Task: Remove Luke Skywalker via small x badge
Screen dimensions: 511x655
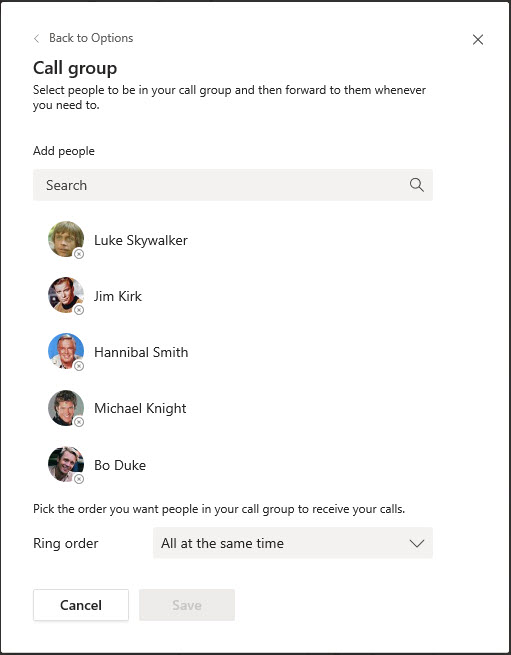Action: 79,254
